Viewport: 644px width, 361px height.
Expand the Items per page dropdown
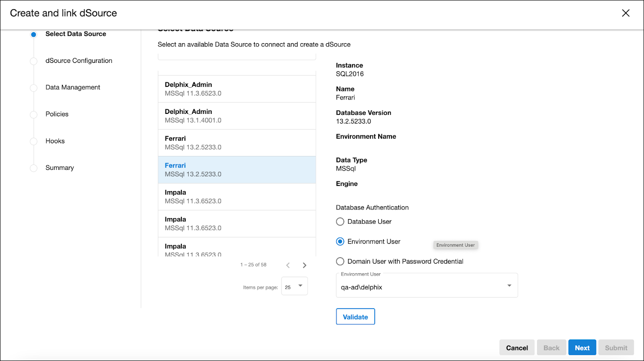[x=294, y=286]
